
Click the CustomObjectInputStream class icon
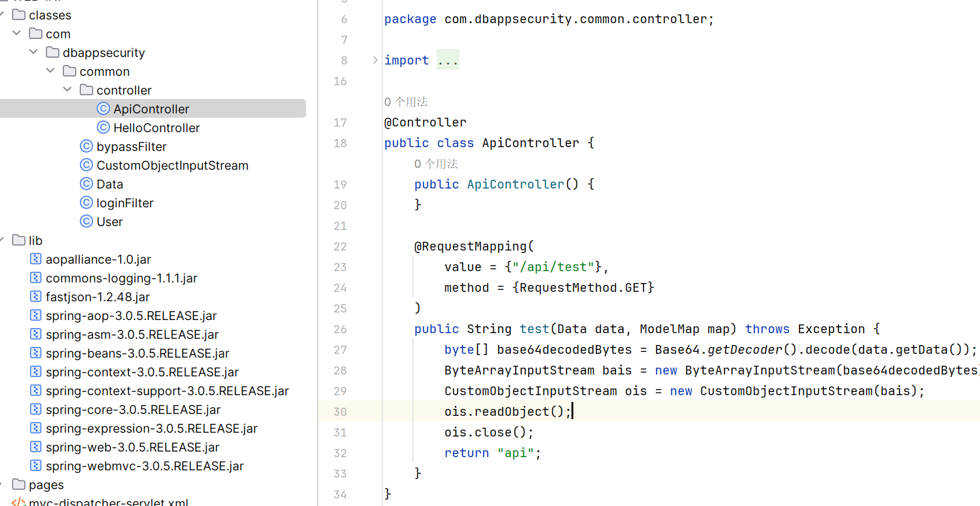(86, 165)
